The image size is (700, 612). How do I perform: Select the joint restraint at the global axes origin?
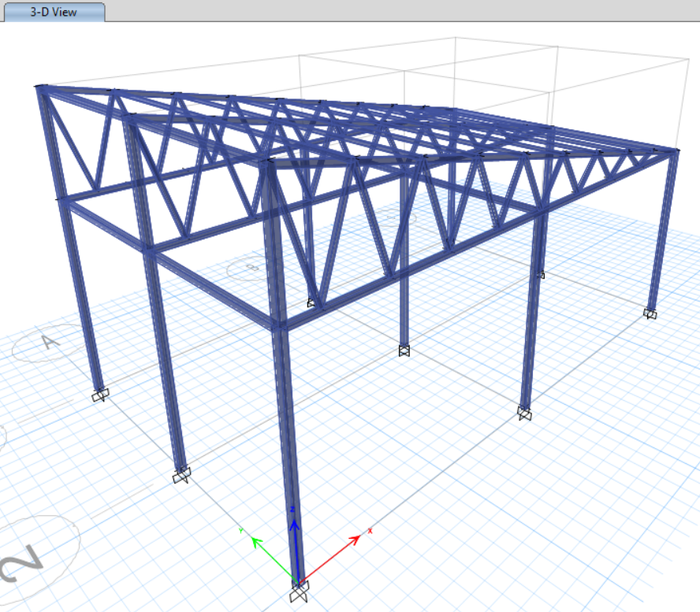(x=299, y=593)
